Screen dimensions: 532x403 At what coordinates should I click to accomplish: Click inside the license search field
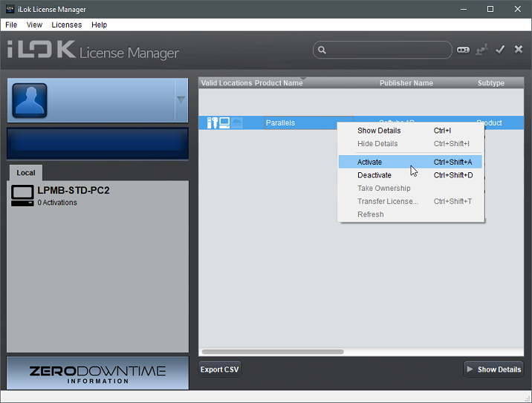click(383, 50)
